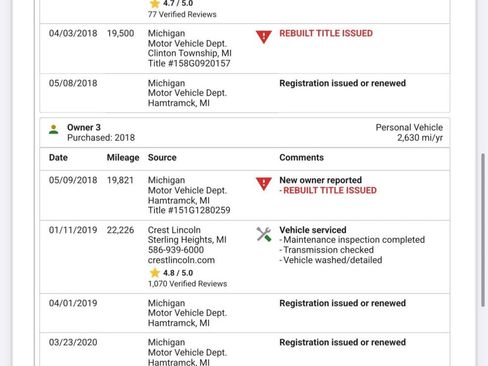Click the Date column header
The height and width of the screenshot is (366, 488).
pos(58,157)
